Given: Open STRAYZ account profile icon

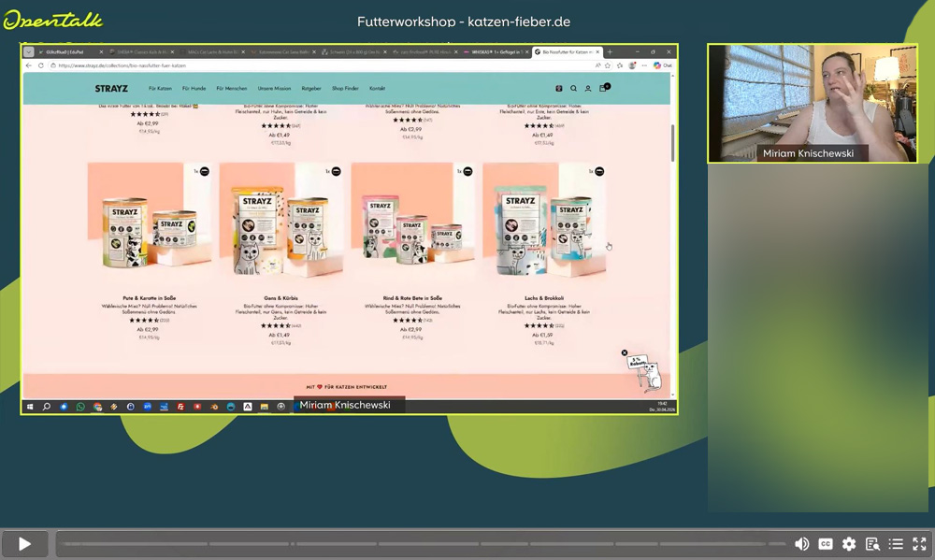Looking at the screenshot, I should [x=587, y=88].
